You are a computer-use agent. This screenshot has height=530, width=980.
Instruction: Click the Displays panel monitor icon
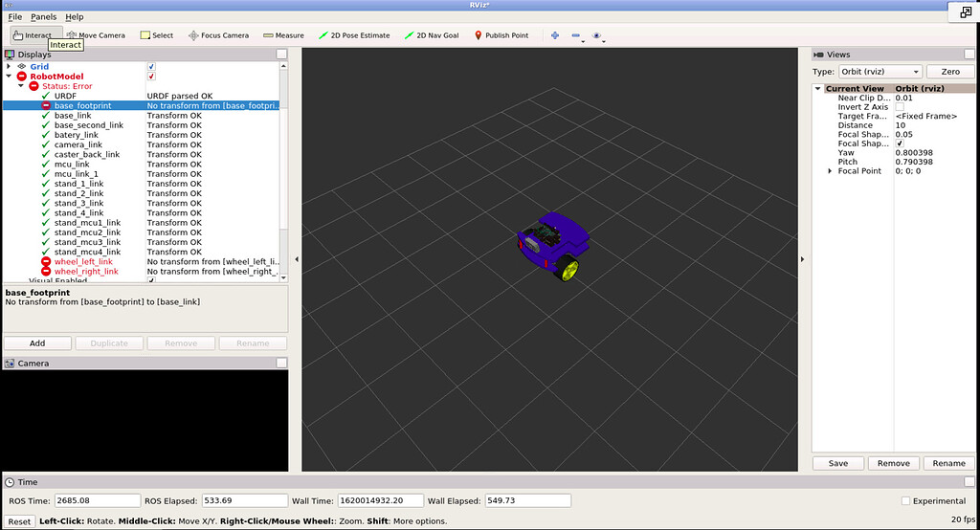pos(10,55)
